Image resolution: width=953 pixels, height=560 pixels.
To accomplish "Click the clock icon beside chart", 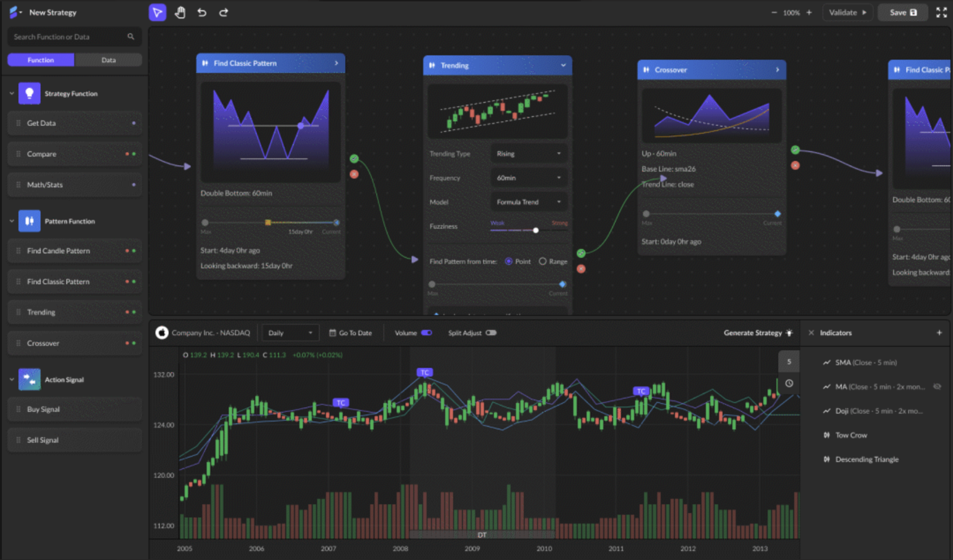I will 789,383.
